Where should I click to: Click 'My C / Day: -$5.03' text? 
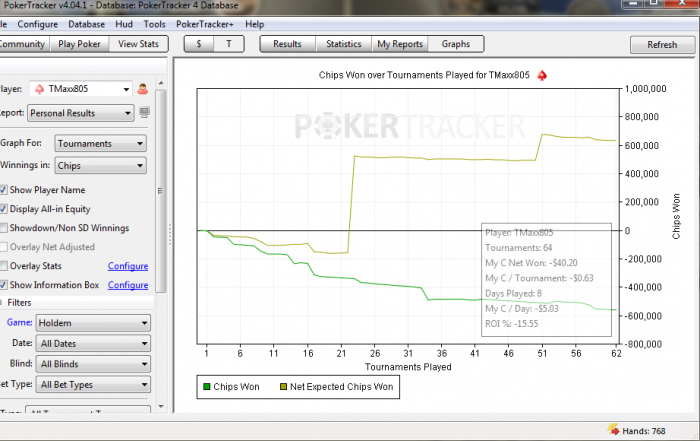point(522,308)
